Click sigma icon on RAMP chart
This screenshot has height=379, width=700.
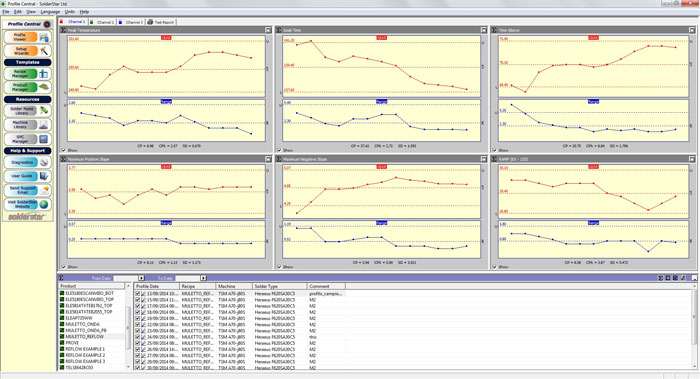pos(494,159)
